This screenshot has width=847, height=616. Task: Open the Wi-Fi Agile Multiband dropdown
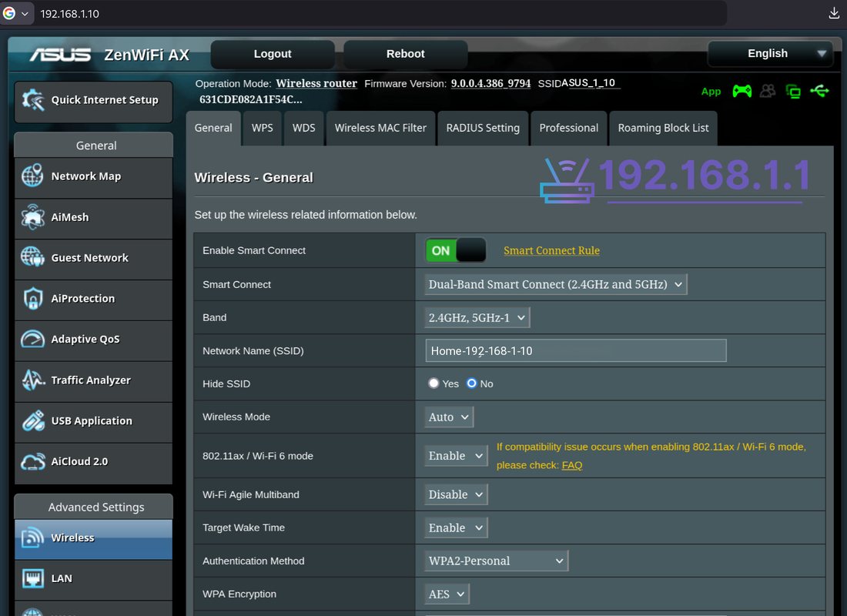pyautogui.click(x=456, y=494)
